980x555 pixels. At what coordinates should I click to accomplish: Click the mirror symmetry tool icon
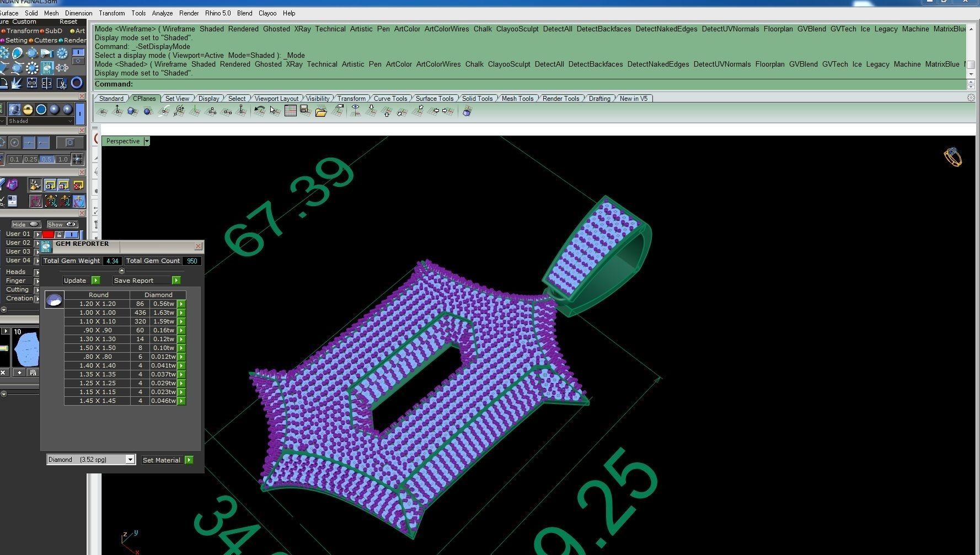pyautogui.click(x=46, y=83)
